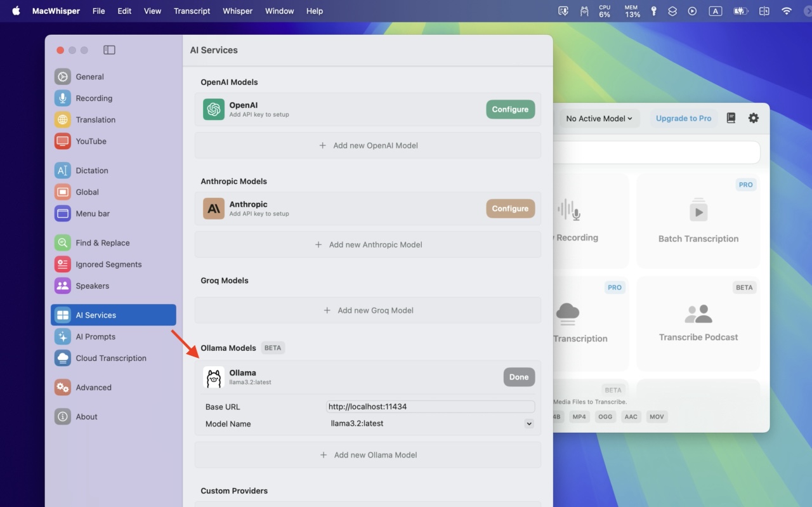
Task: Click the search field in main window
Action: [x=657, y=152]
